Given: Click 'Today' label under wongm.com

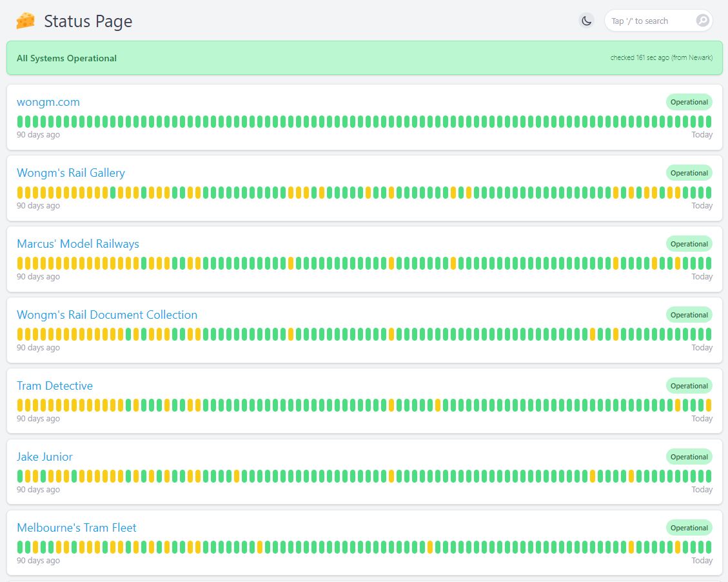Looking at the screenshot, I should click(x=702, y=135).
